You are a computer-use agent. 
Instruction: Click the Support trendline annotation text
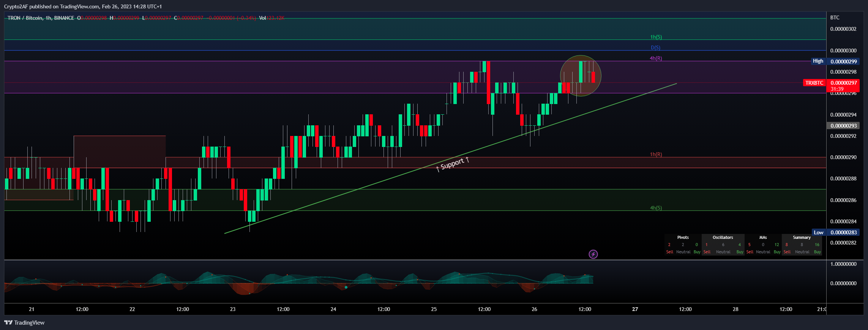pyautogui.click(x=453, y=164)
